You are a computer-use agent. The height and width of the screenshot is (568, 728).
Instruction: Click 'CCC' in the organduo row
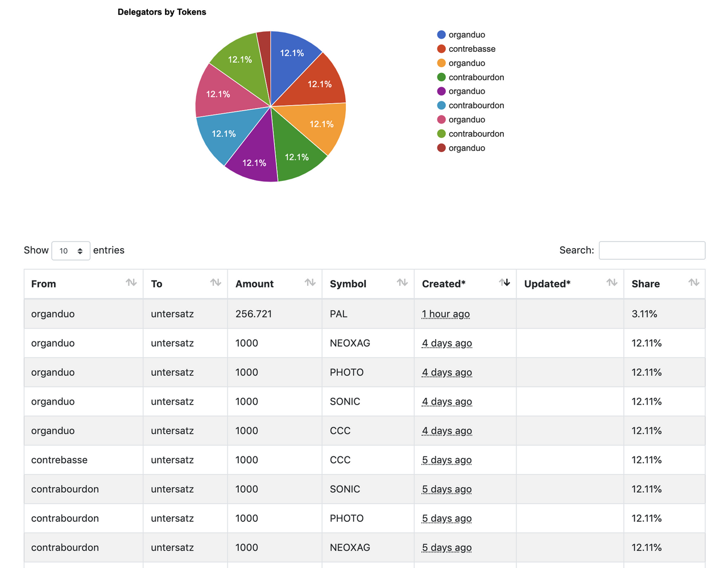pos(340,431)
